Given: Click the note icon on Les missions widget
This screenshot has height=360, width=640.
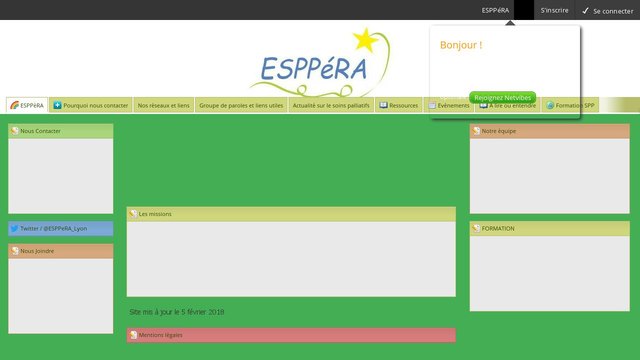Looking at the screenshot, I should pyautogui.click(x=133, y=213).
